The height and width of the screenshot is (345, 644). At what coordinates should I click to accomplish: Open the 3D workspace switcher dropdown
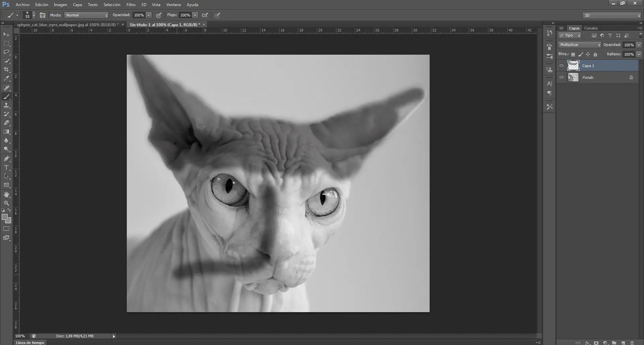pyautogui.click(x=612, y=15)
